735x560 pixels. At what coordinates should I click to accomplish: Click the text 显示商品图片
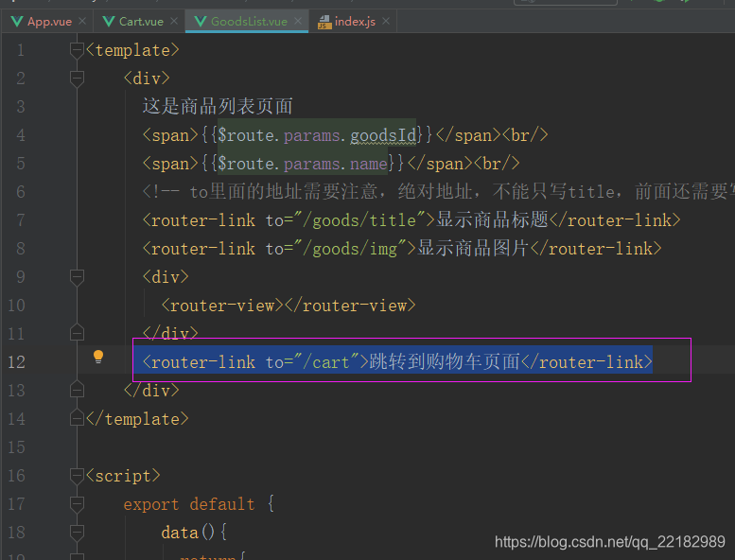[x=473, y=249]
